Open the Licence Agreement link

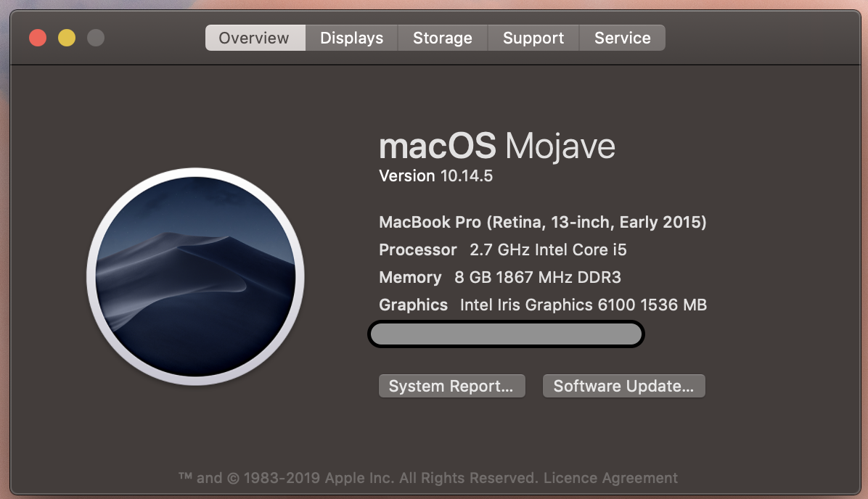(610, 478)
